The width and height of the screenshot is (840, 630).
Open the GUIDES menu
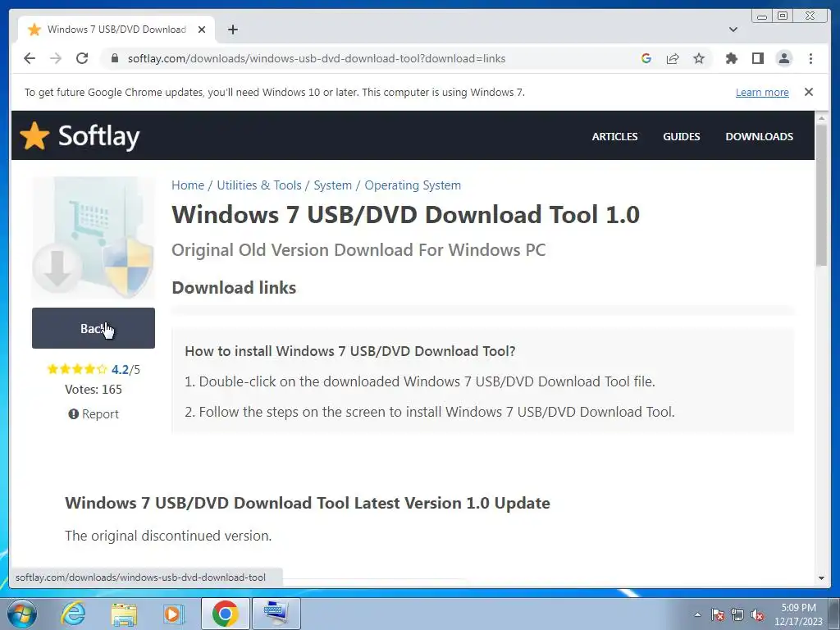click(682, 137)
